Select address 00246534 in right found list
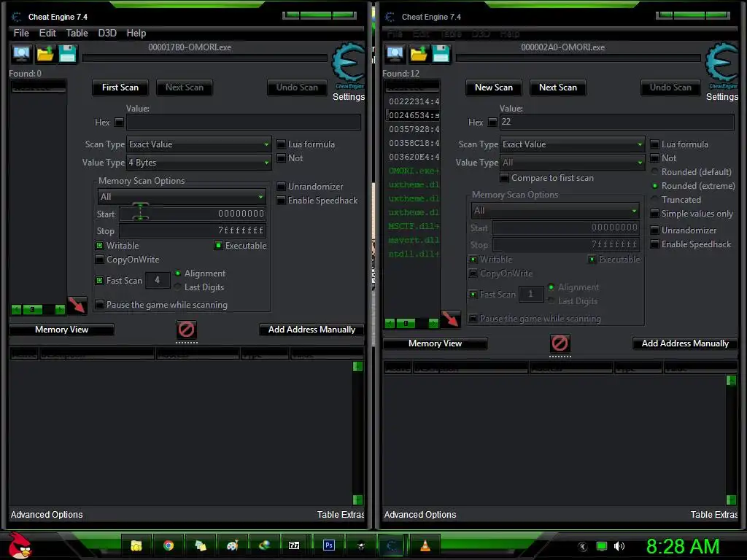The image size is (747, 560). click(x=414, y=115)
